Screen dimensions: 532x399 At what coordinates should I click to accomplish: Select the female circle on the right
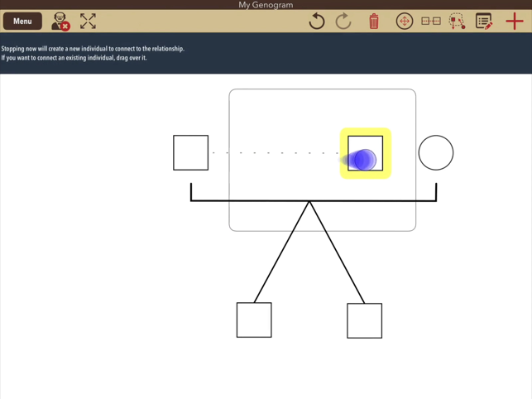(x=436, y=153)
